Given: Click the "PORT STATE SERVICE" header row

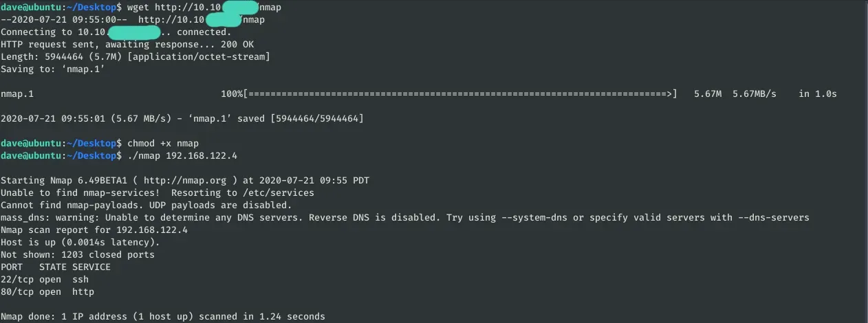Looking at the screenshot, I should [x=56, y=267].
